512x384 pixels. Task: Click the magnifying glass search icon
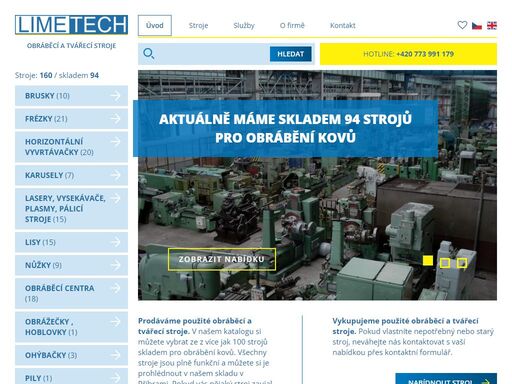coord(148,54)
